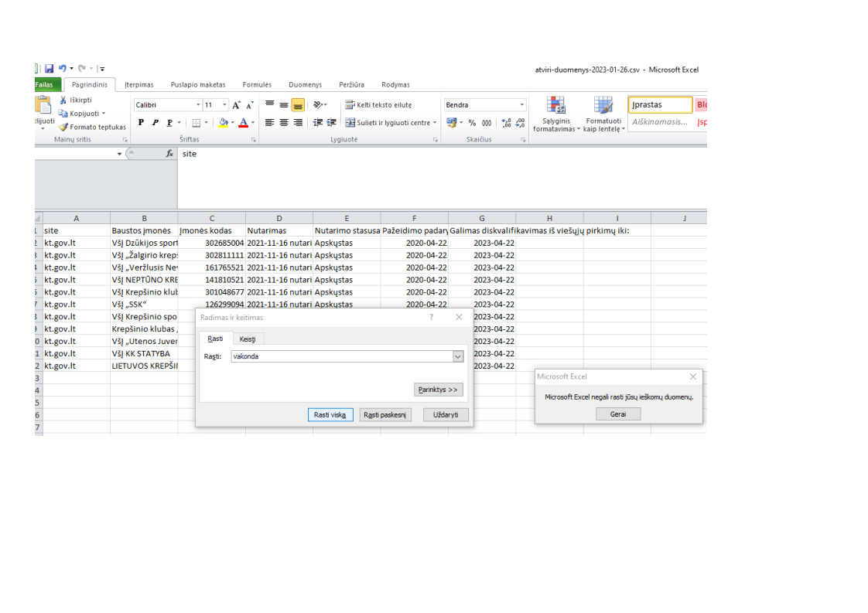The height and width of the screenshot is (613, 868).
Task: Click the Parinktys >> button
Action: click(439, 390)
